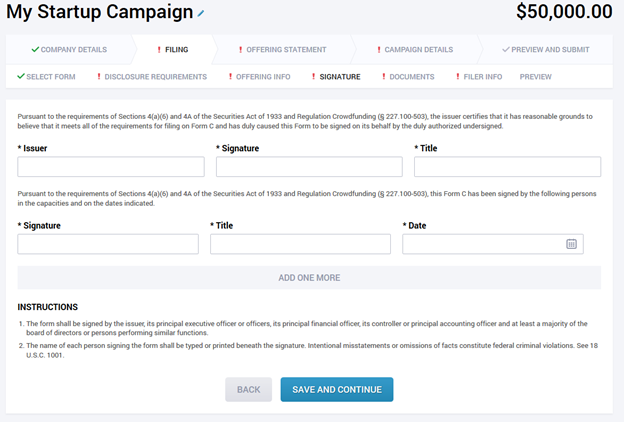The image size is (624, 422).
Task: Open the Select Form sub-tab
Action: click(x=46, y=77)
